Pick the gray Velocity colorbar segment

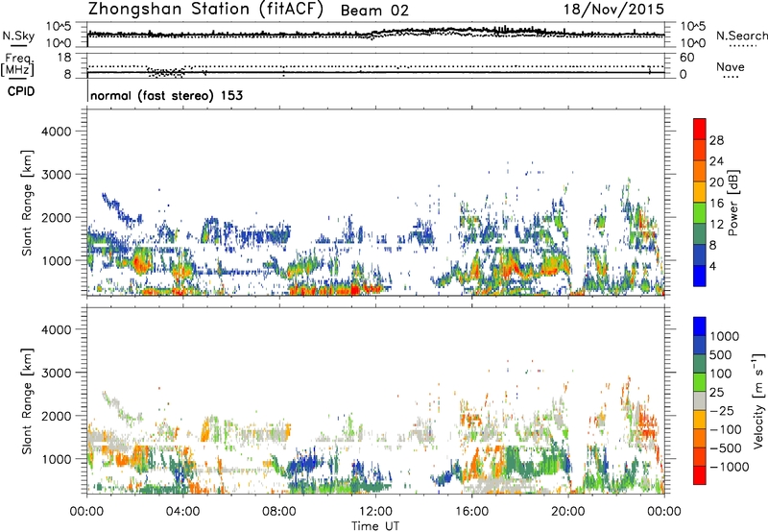700,401
